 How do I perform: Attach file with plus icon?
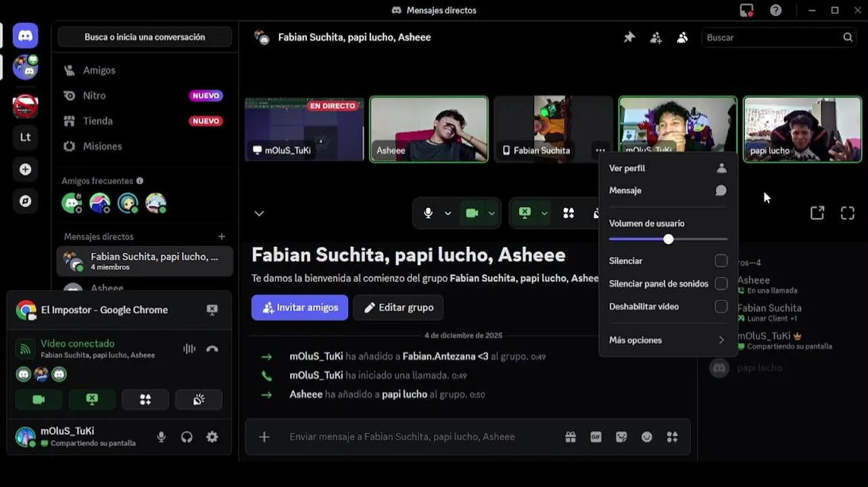click(264, 437)
